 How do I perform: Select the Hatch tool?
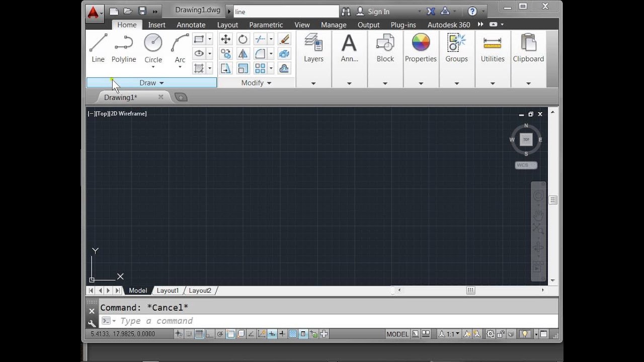click(x=199, y=68)
